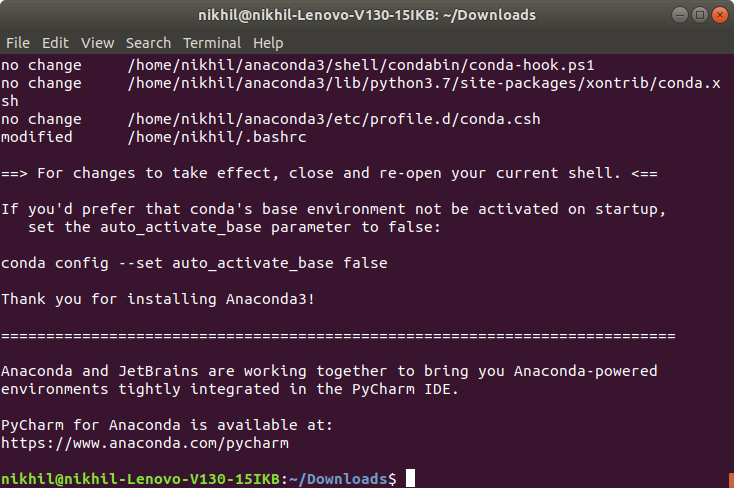Maximize the terminal window

tap(700, 15)
